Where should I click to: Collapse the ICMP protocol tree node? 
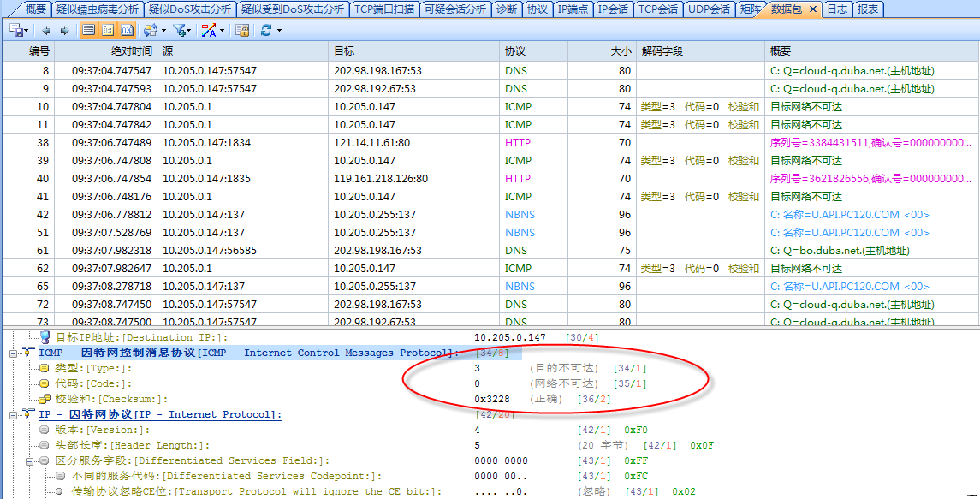point(15,353)
